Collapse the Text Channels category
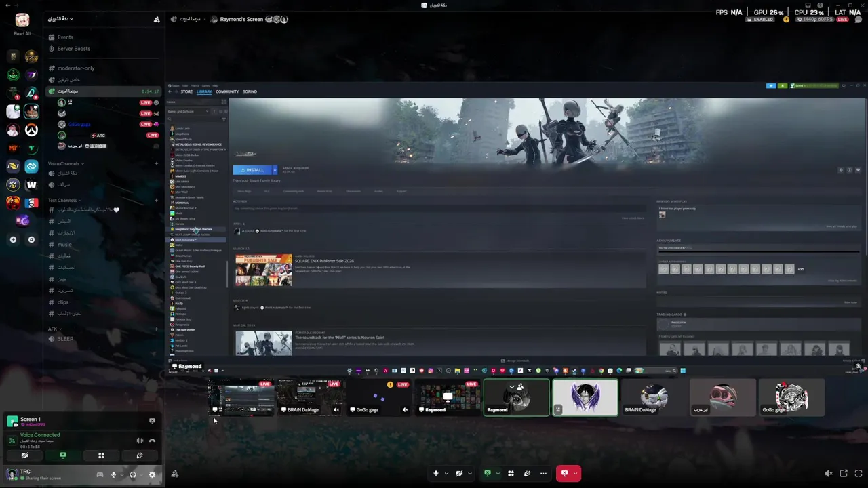Screen dimensions: 868x488 64,201
